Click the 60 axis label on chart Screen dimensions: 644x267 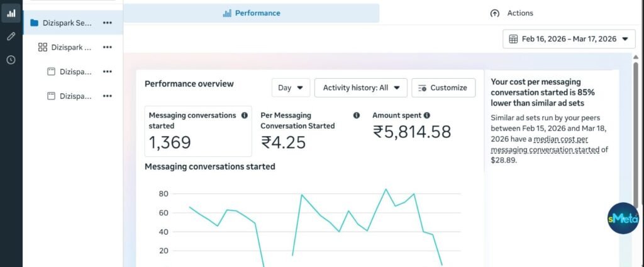[164, 213]
